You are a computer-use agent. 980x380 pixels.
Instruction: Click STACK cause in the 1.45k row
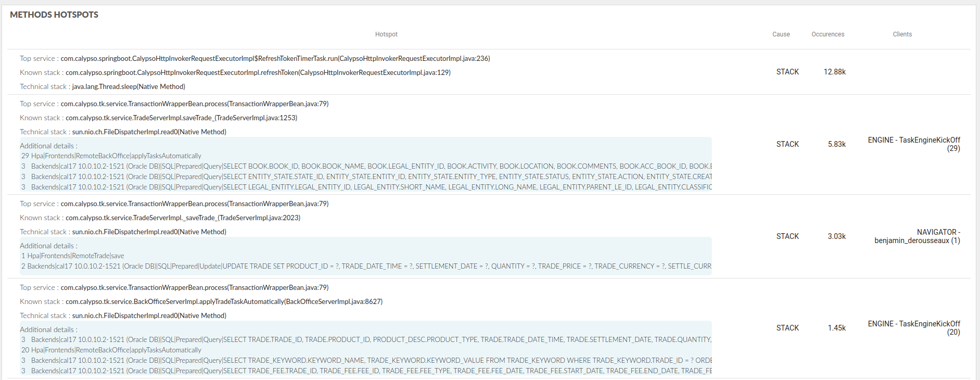[787, 328]
